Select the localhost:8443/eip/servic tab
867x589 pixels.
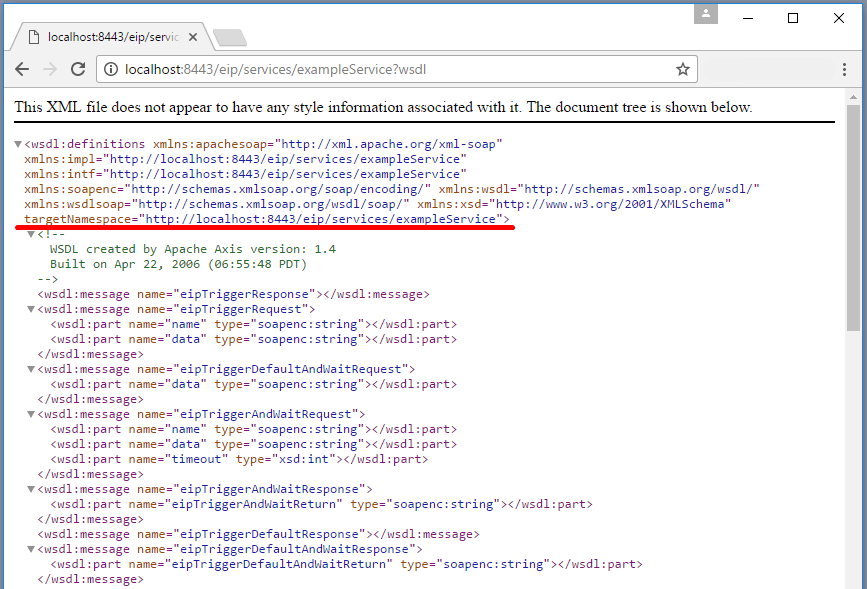click(112, 37)
